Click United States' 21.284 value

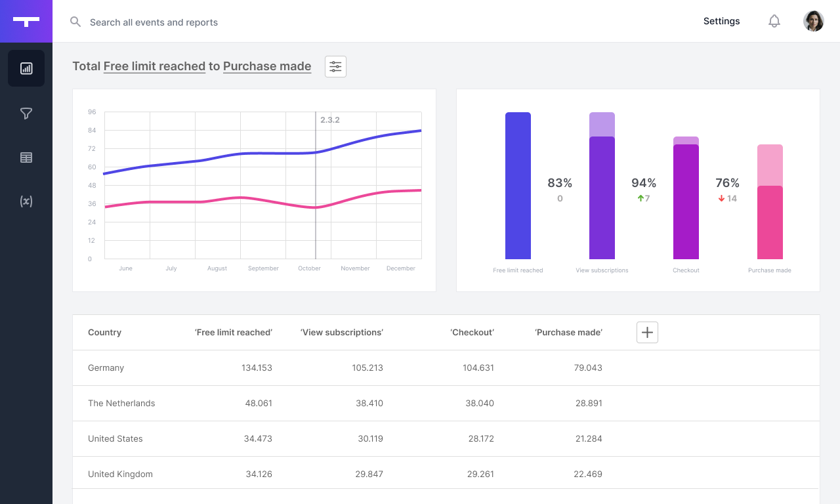pyautogui.click(x=588, y=439)
